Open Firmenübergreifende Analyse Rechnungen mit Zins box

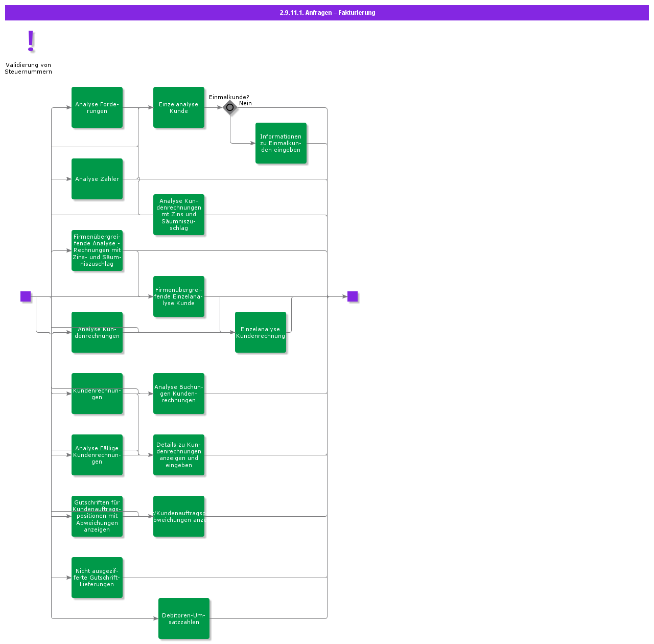click(x=97, y=250)
